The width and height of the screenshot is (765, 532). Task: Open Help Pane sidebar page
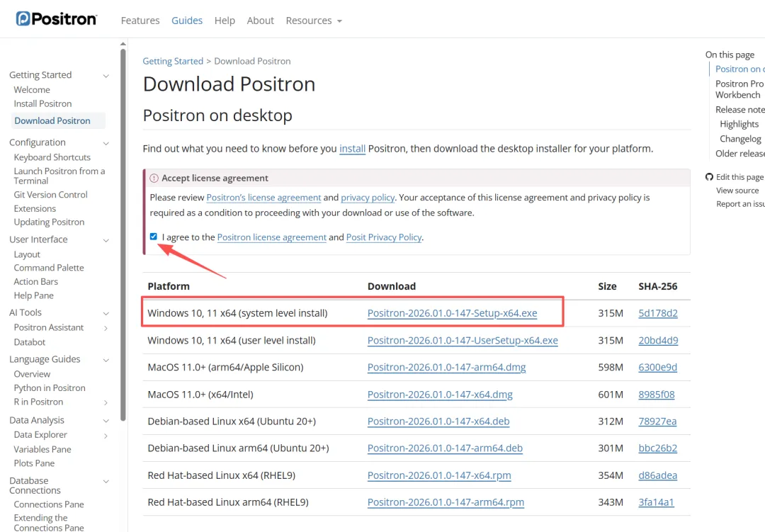pos(34,295)
